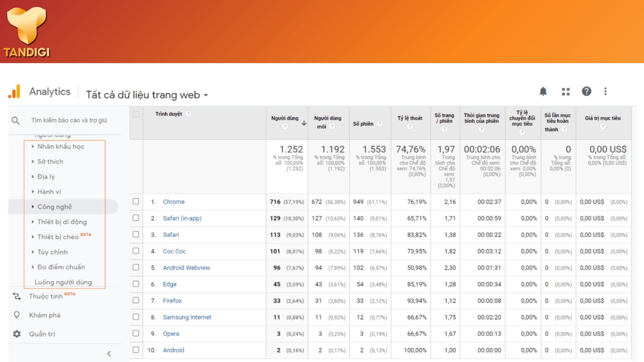Click help icon under Tỷ lệ chuyển đổi mục tiêu
Viewport: 644px width, 362px height.
click(522, 132)
